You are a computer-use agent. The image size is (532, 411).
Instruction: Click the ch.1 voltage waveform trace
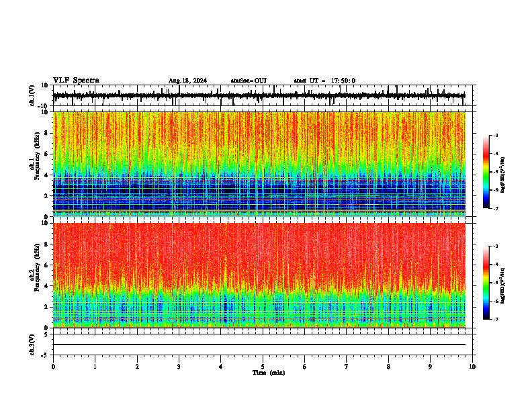pos(259,95)
